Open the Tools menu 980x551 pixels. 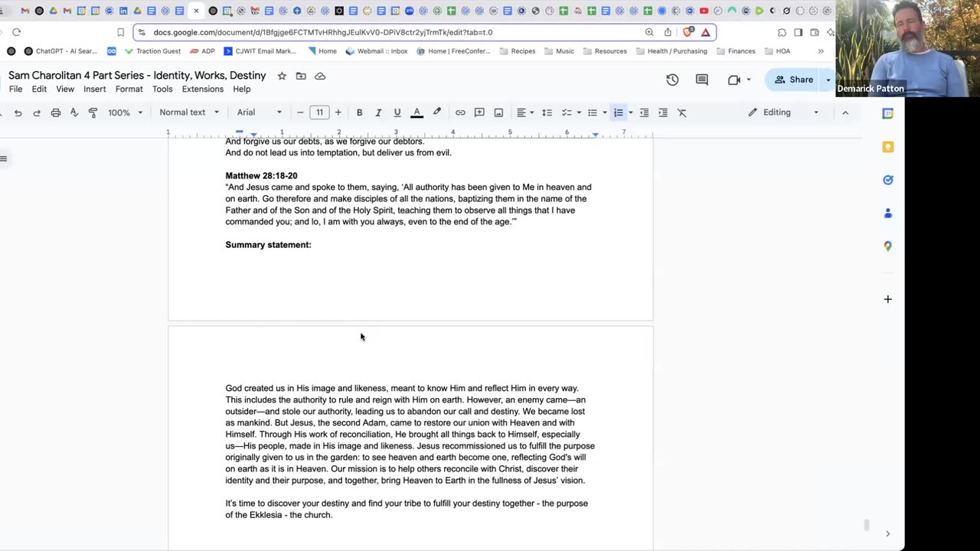pos(162,90)
